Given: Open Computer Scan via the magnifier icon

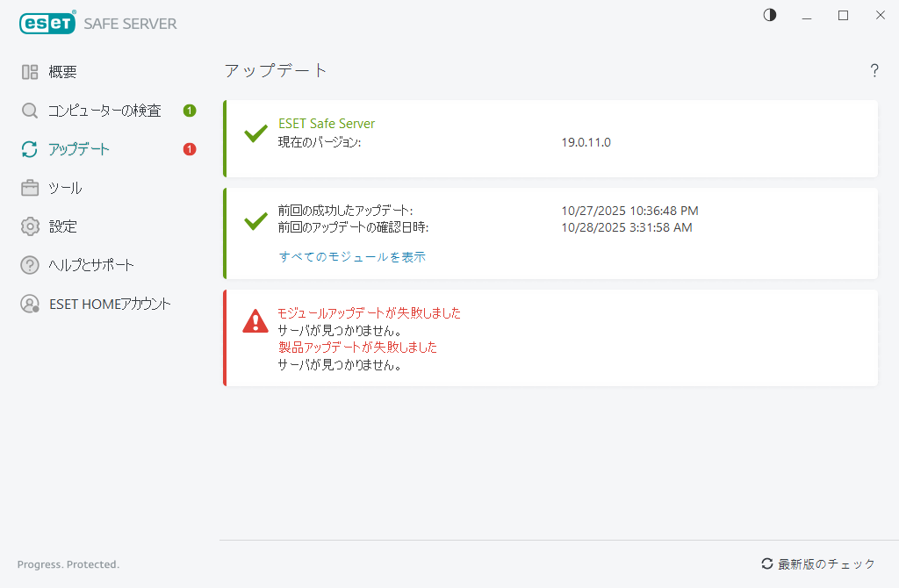Looking at the screenshot, I should [x=27, y=111].
